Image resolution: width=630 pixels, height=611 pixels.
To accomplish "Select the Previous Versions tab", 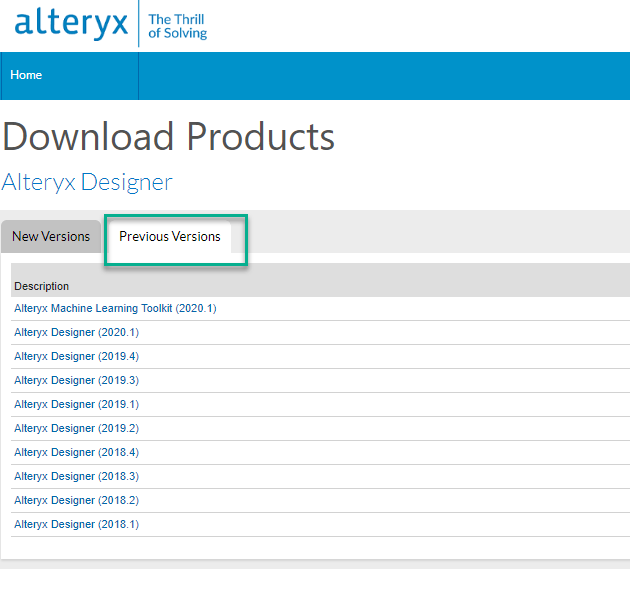I will coord(170,236).
